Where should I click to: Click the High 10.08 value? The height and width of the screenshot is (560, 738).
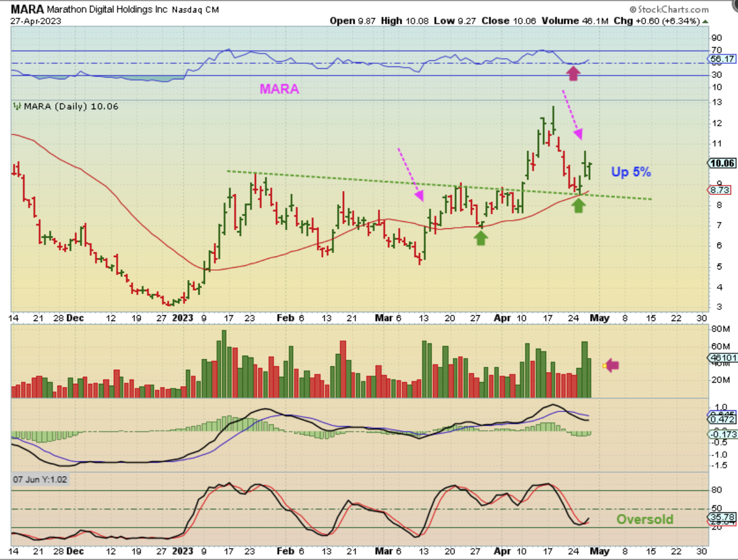coord(405,21)
